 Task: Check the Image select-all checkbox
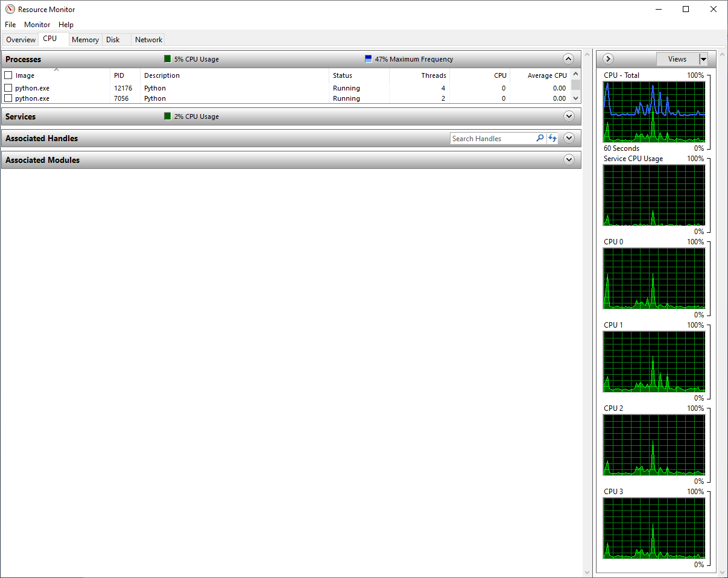[x=8, y=75]
